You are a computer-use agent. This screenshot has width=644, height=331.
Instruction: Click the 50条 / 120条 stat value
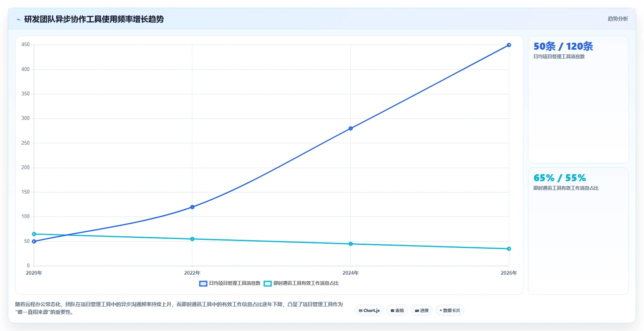(563, 47)
